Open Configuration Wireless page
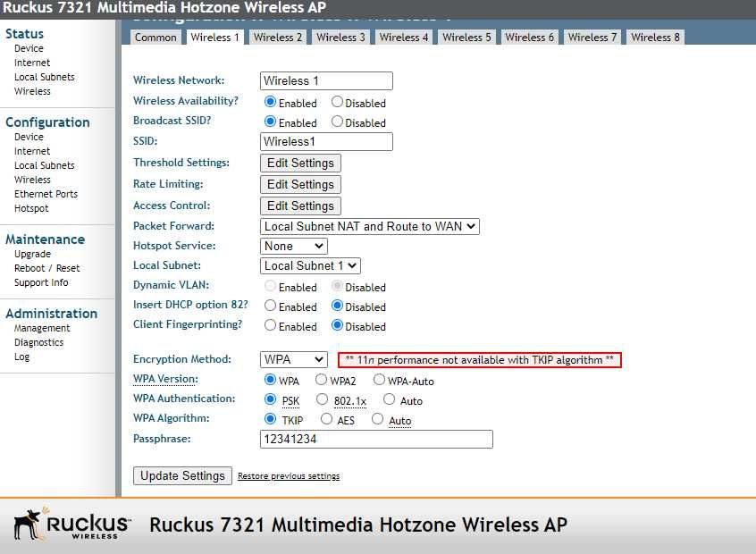Screen dimensions: 756x554 [x=32, y=180]
